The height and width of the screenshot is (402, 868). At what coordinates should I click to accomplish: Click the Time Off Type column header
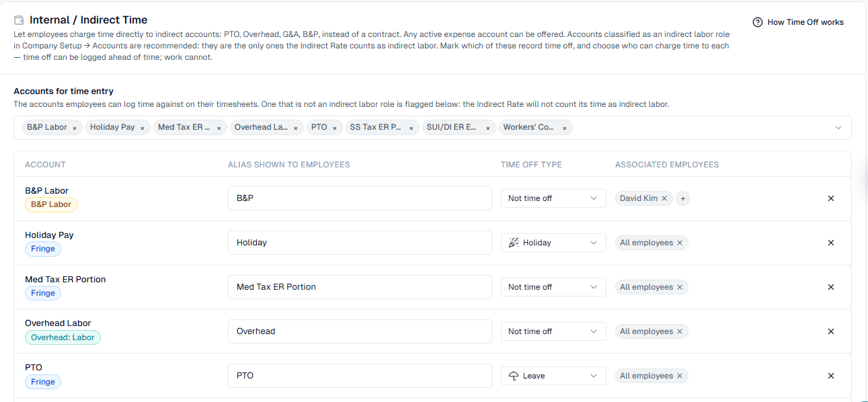(x=531, y=165)
